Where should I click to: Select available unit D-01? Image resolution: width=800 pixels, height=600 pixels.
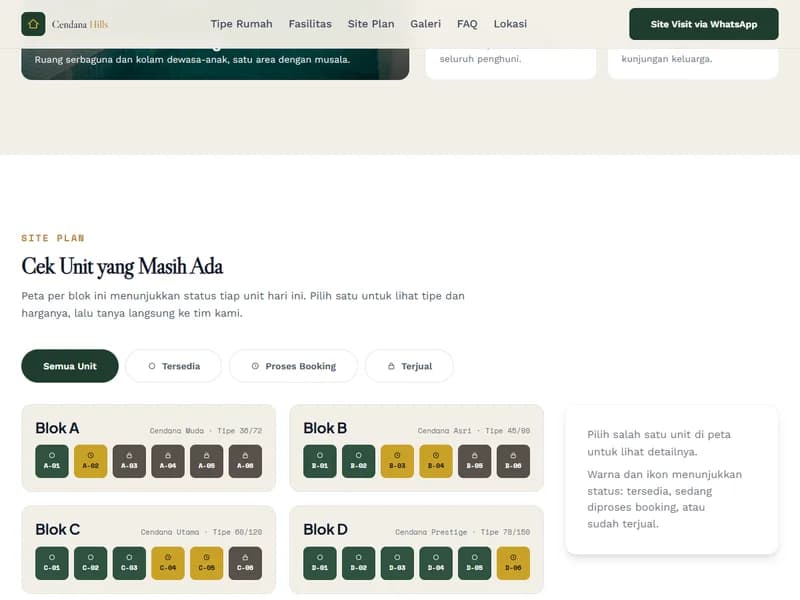tap(320, 563)
